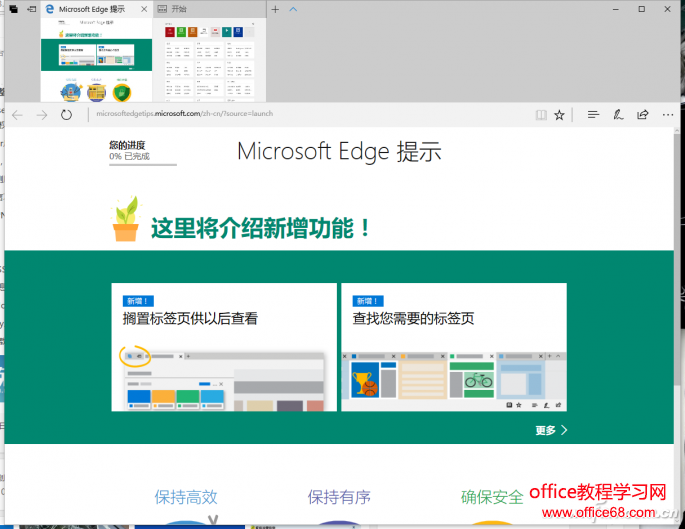Maximize the Edge window
This screenshot has height=529, width=685.
641,9
